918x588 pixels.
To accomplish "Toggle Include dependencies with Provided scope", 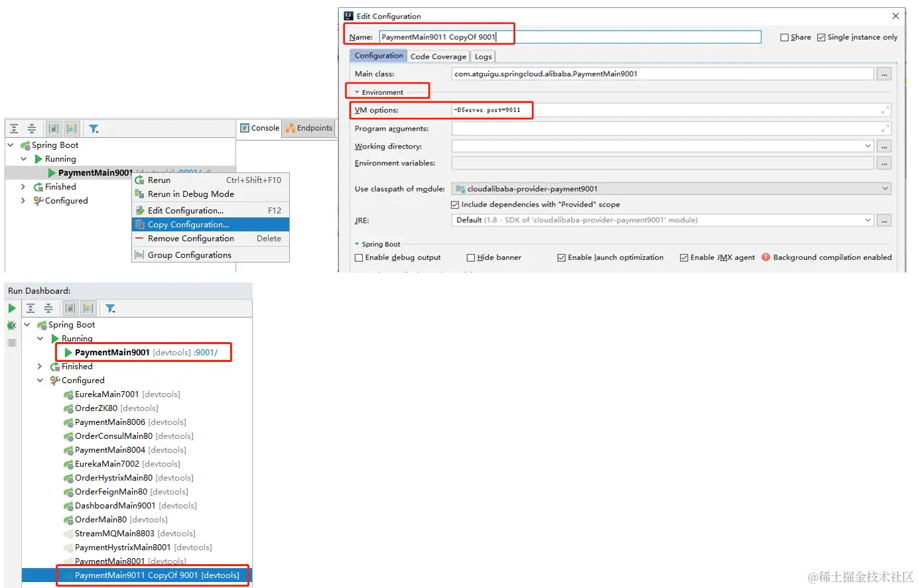I will click(455, 205).
